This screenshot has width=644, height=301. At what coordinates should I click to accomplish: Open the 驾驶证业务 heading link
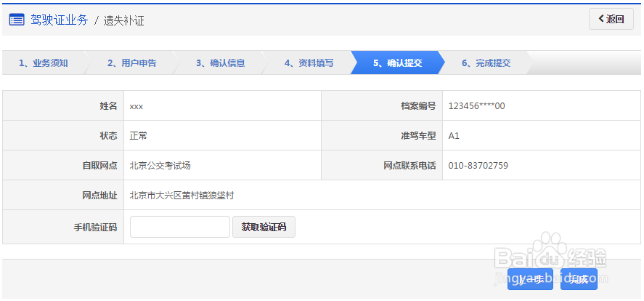pos(59,20)
